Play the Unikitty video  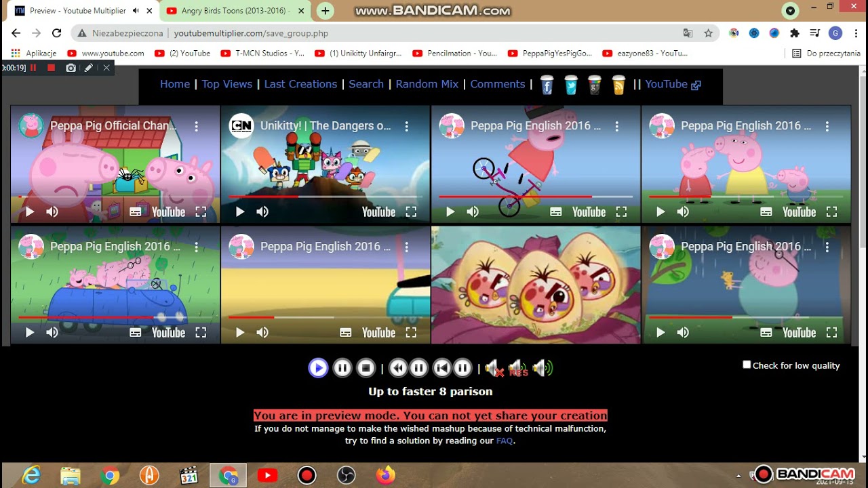coord(240,211)
